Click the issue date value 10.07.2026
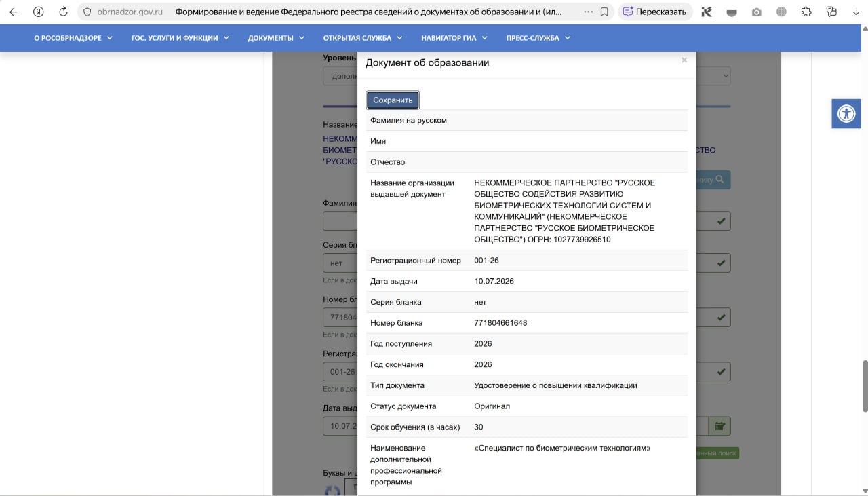Image resolution: width=868 pixels, height=496 pixels. tap(494, 281)
